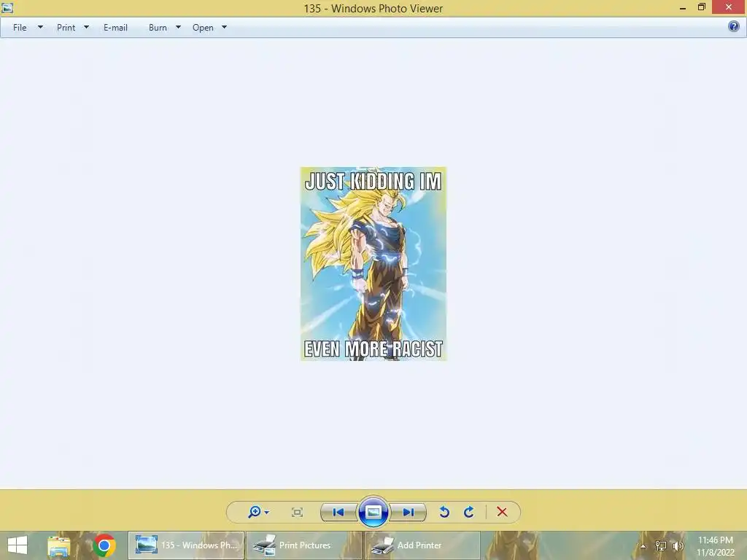Minimize the Photo Viewer window
The image size is (747, 560).
(683, 7)
